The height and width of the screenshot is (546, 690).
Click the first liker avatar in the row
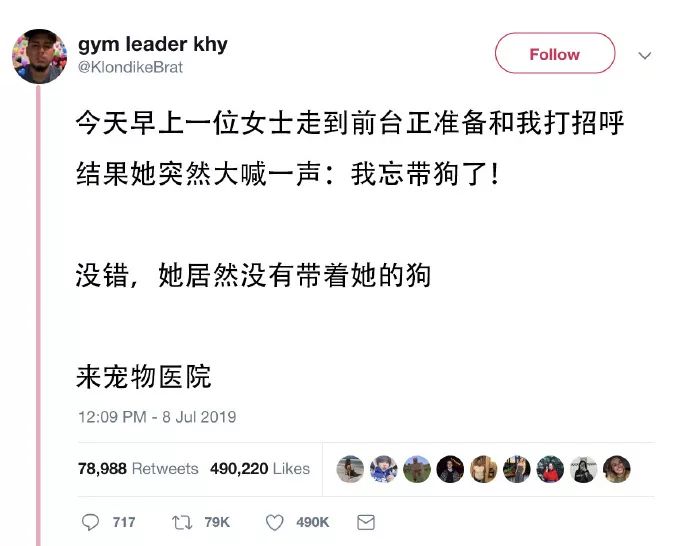[x=350, y=469]
